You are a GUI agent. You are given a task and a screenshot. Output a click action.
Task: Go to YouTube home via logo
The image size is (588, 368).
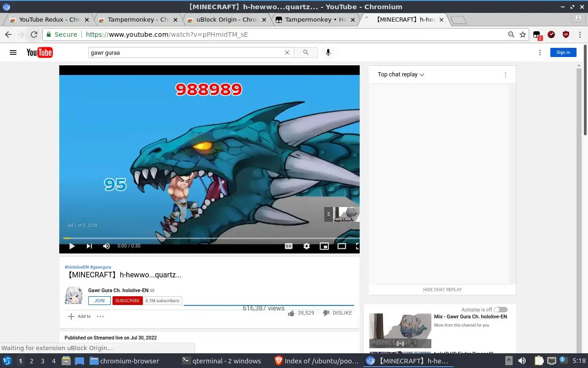pos(40,52)
